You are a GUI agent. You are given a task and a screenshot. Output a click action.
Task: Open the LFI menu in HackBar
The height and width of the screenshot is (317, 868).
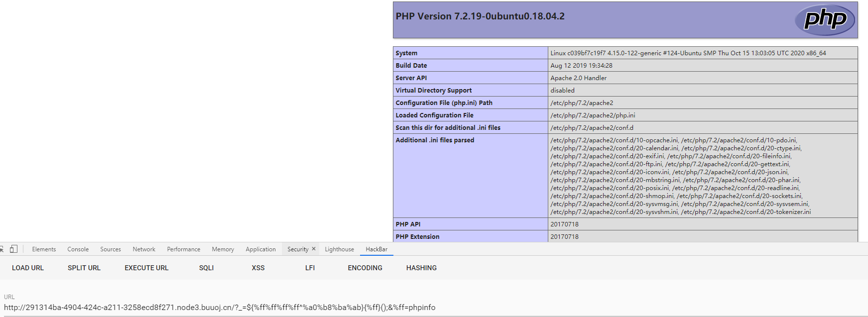(310, 268)
